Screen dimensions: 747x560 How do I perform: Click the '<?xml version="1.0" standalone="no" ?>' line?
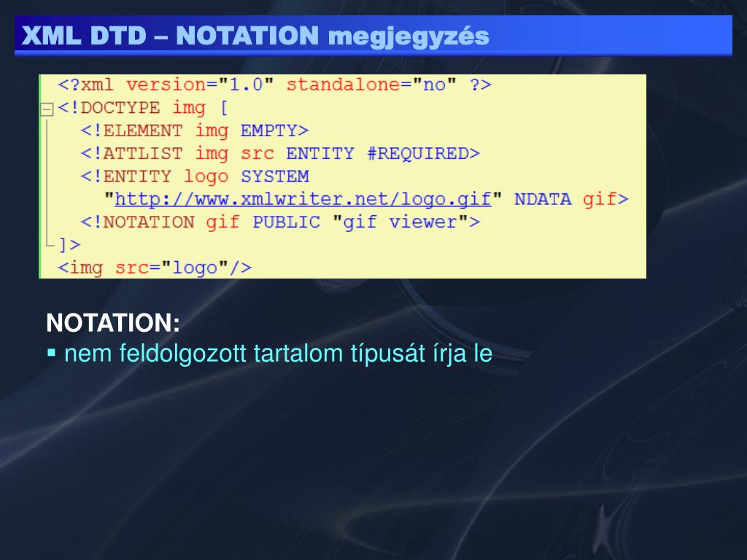pyautogui.click(x=274, y=85)
